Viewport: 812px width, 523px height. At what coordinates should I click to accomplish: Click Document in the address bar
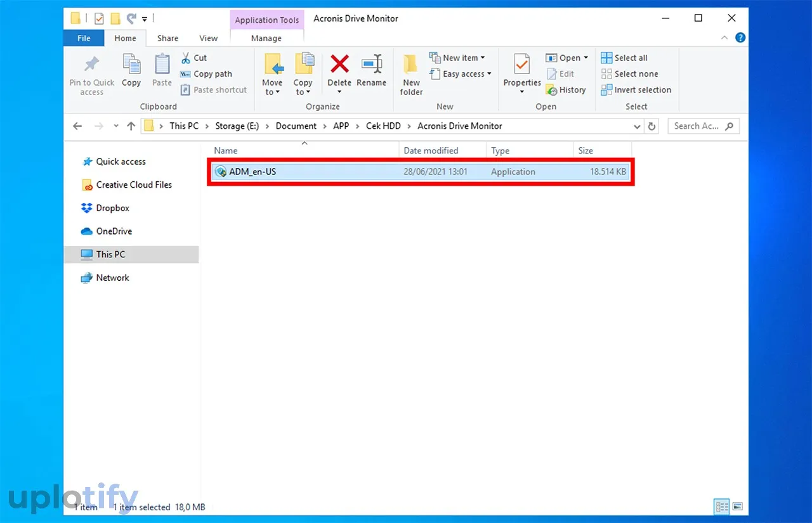point(296,126)
